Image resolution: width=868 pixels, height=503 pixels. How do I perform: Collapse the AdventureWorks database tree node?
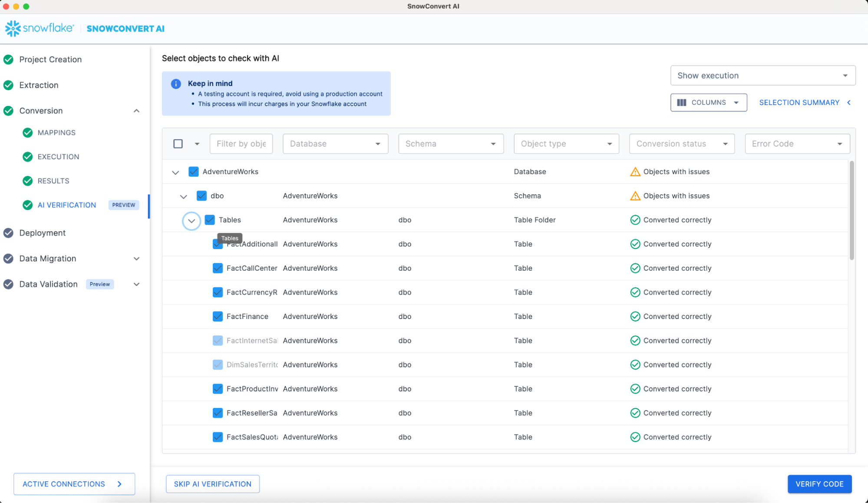[x=175, y=172]
